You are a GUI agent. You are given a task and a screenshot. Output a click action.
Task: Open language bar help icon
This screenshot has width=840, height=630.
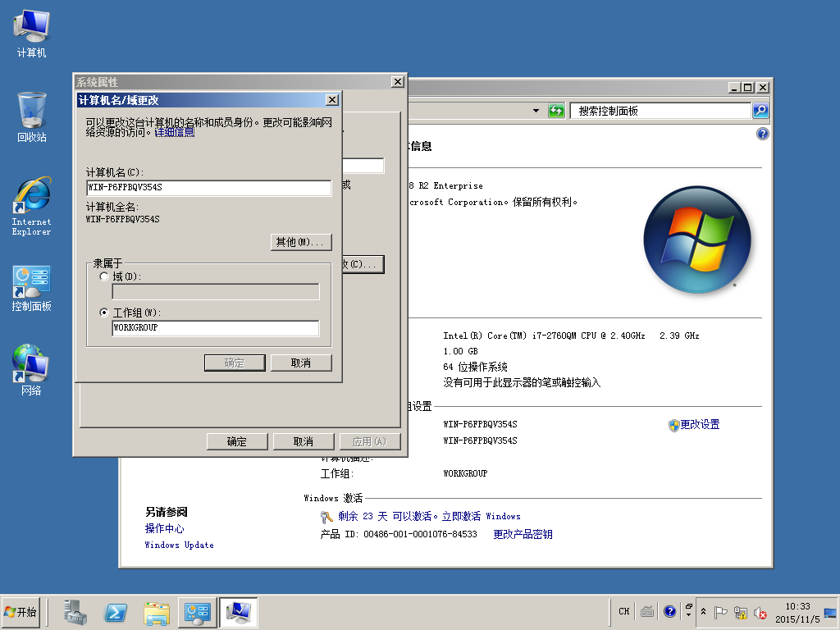pyautogui.click(x=669, y=611)
